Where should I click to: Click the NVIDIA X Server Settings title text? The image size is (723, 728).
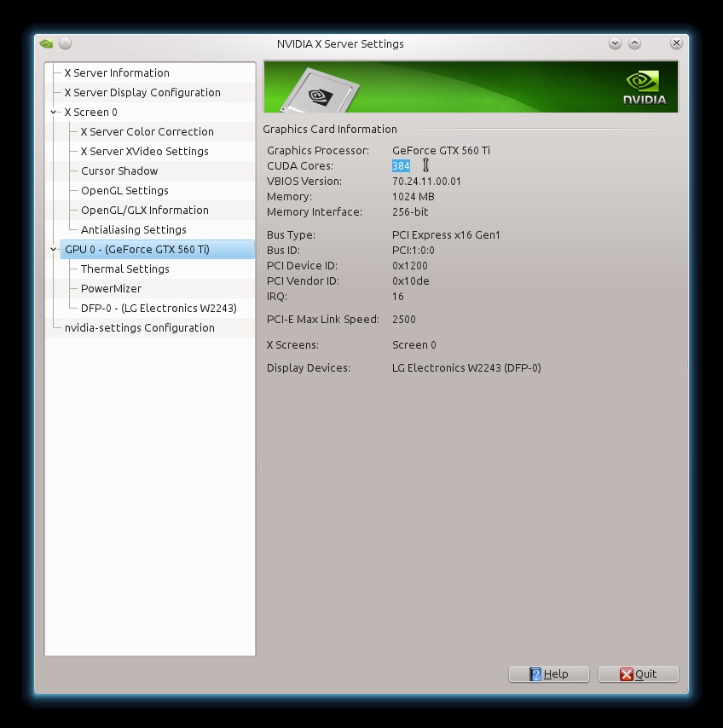340,43
